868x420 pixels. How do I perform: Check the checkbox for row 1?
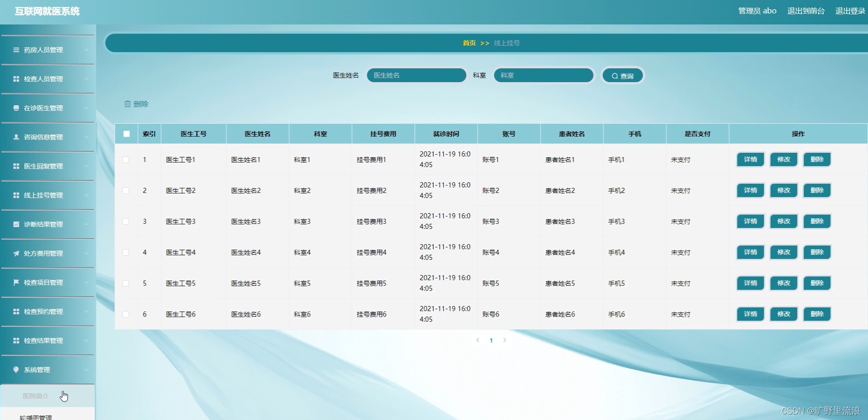(x=126, y=159)
